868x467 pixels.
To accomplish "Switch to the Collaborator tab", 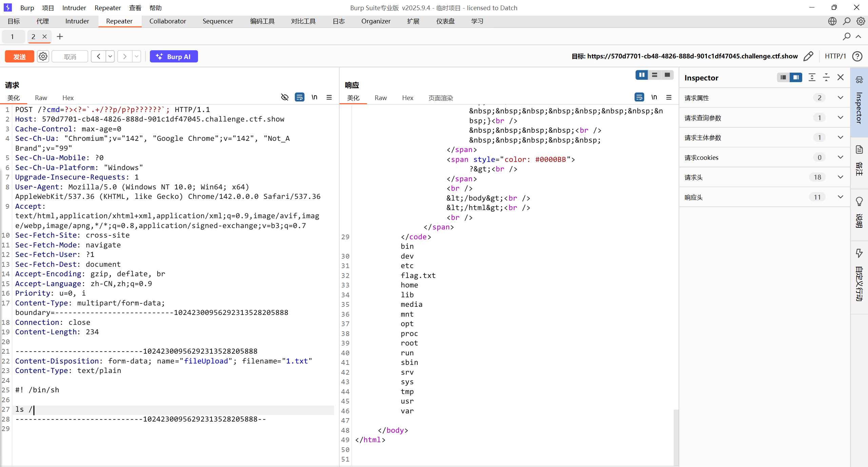I will click(x=167, y=21).
